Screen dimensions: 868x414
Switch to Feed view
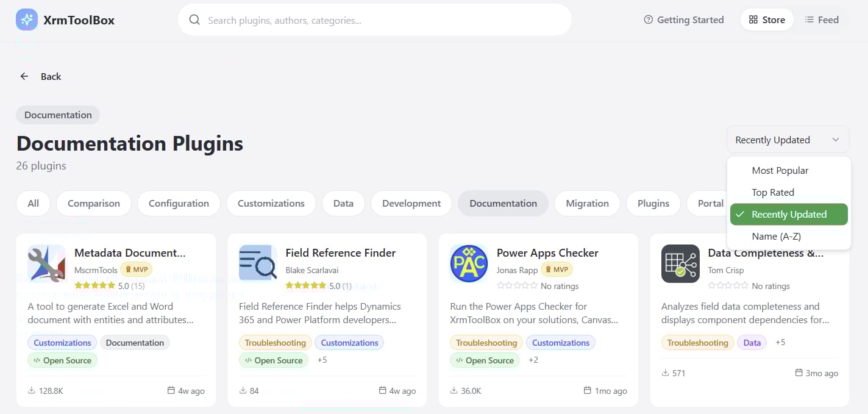click(x=821, y=20)
